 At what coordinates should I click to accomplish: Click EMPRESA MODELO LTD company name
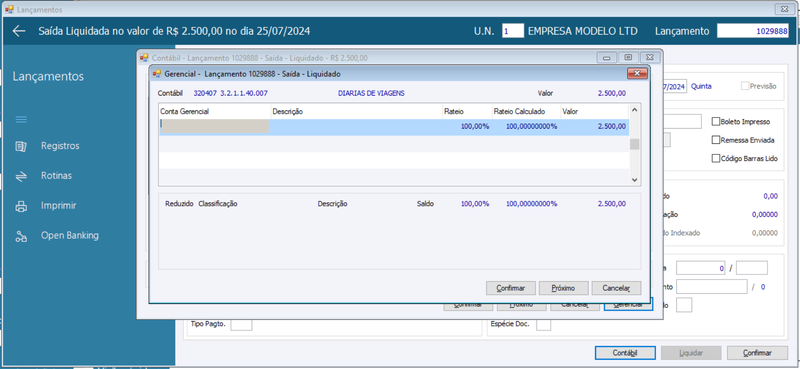pos(583,31)
